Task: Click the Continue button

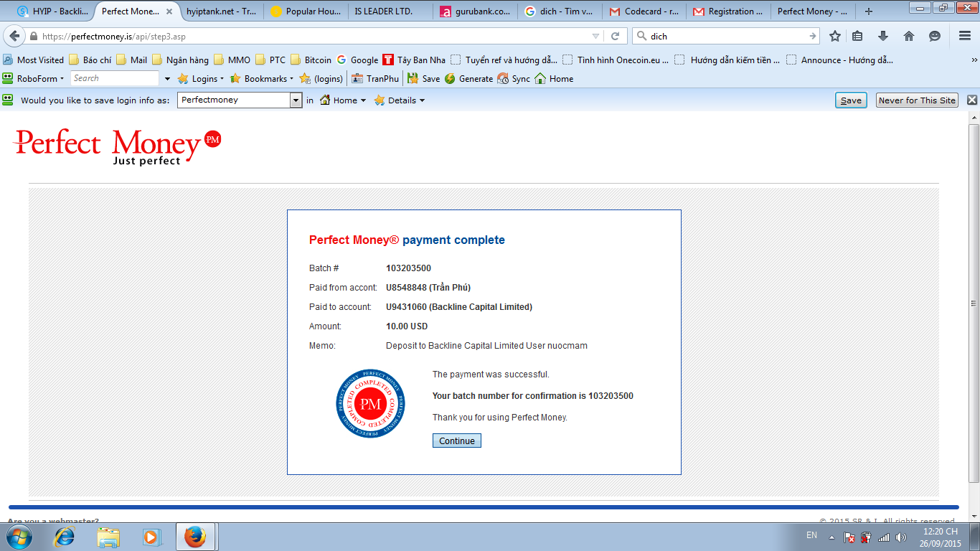Action: (457, 441)
